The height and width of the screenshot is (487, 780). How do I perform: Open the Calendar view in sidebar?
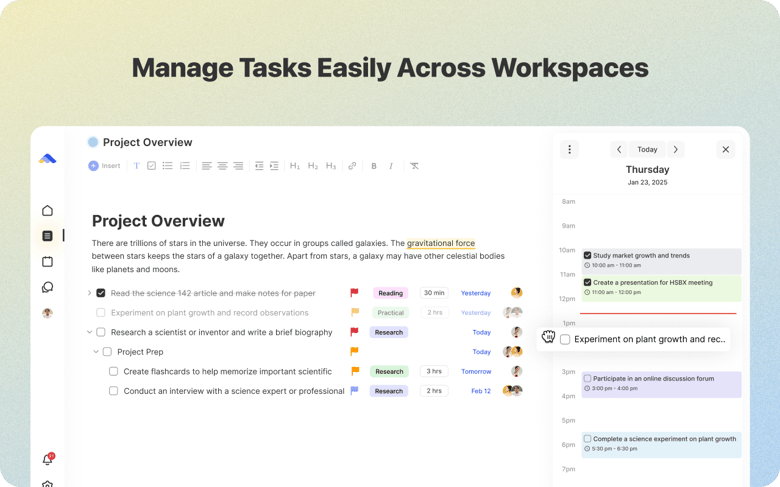click(x=47, y=262)
